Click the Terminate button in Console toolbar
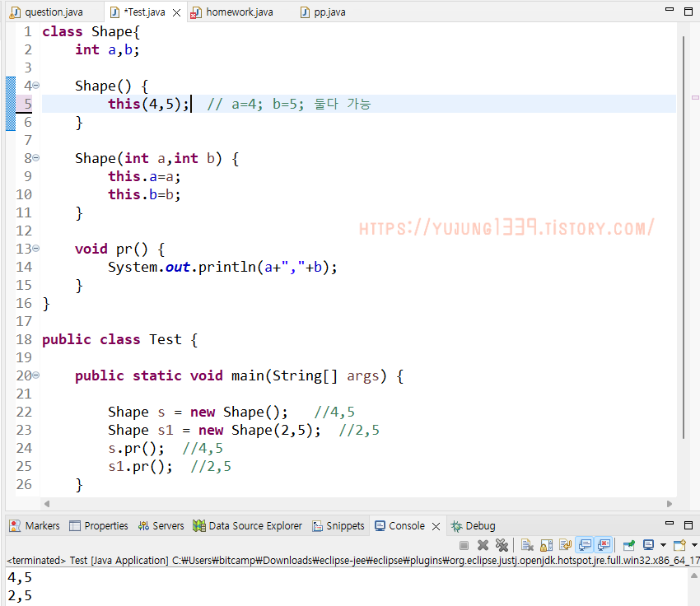 point(464,545)
